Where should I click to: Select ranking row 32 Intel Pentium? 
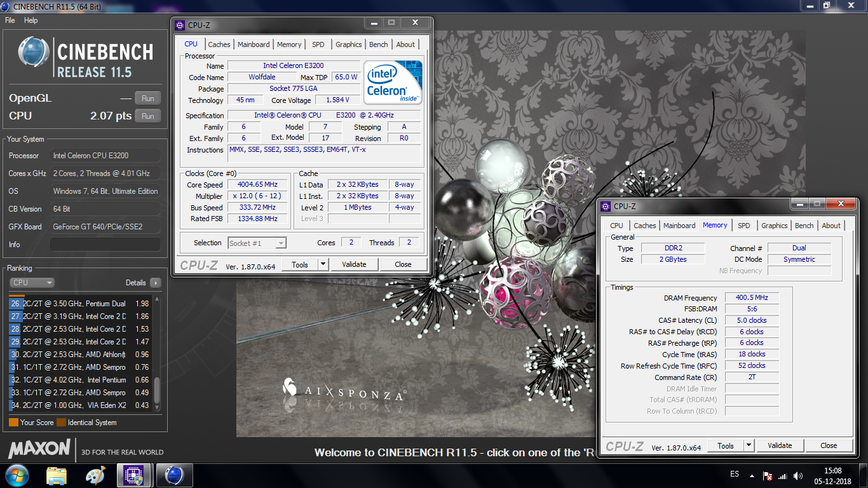click(81, 380)
